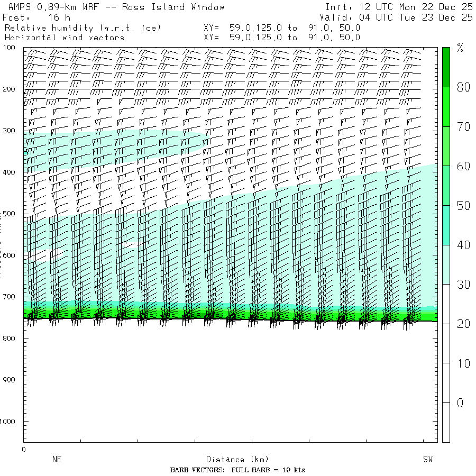Click the dark green above-80% colorbar segment
The width and height of the screenshot is (476, 476).
coord(446,67)
